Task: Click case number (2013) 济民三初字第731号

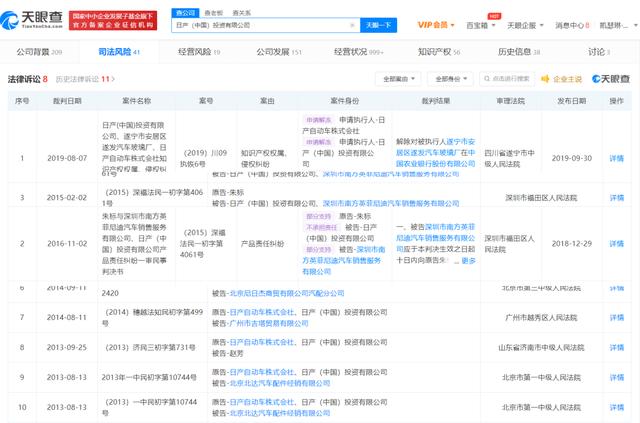Action: coord(150,347)
